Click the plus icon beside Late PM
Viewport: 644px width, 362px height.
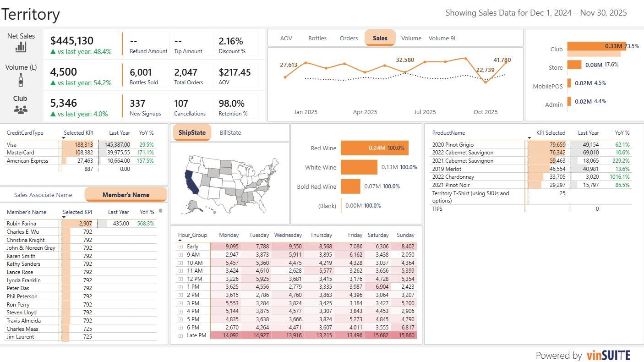coord(181,335)
